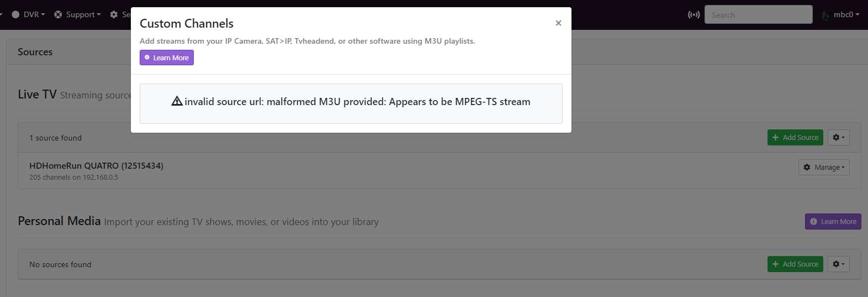Image resolution: width=868 pixels, height=297 pixels.
Task: Close the Custom Channels dialog
Action: [558, 23]
